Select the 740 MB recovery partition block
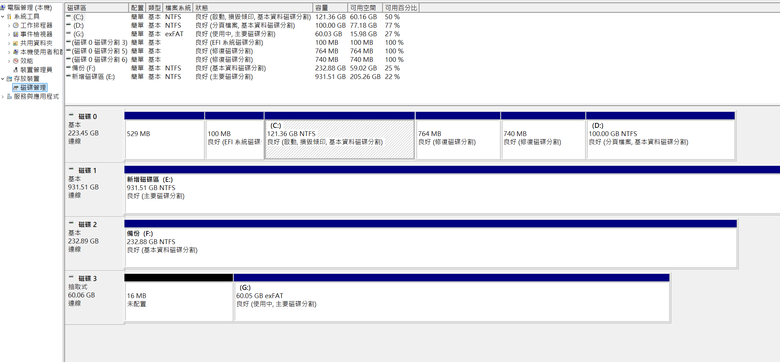780x362 pixels. [543, 135]
